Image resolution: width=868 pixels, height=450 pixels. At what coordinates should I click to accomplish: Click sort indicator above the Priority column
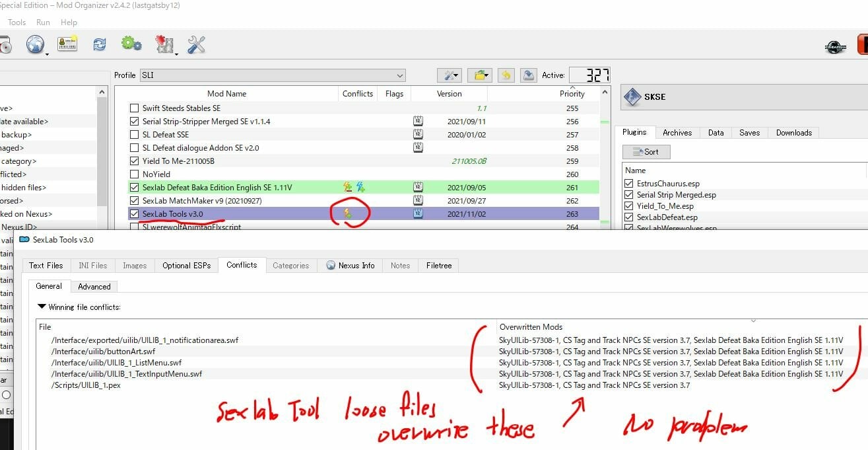pos(572,87)
